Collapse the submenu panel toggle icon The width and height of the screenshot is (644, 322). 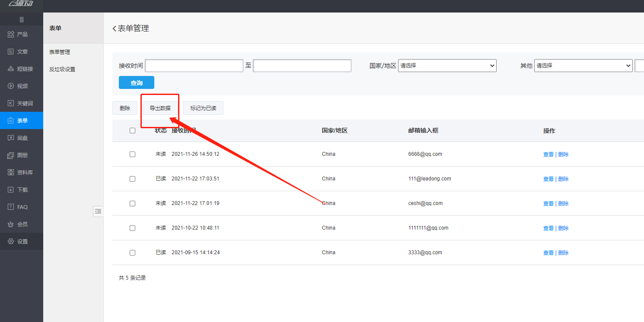pyautogui.click(x=98, y=212)
